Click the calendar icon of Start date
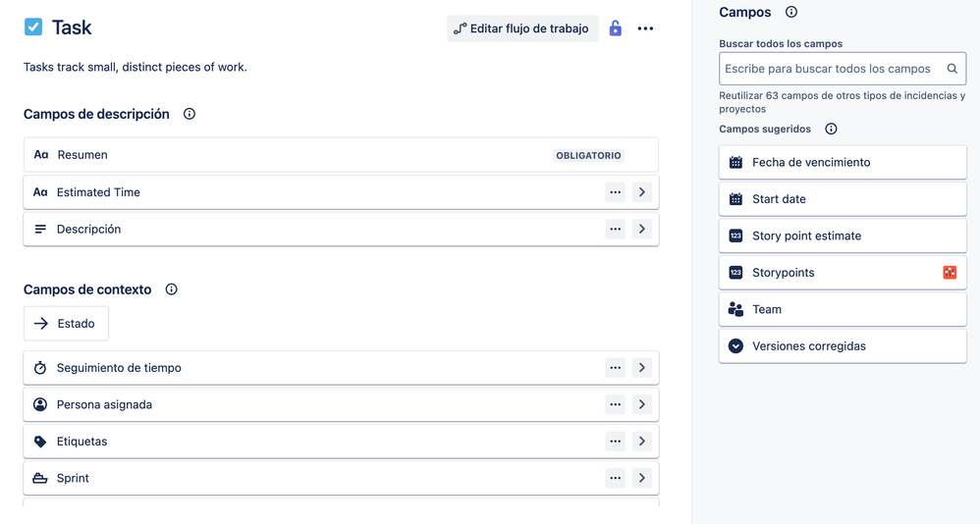Image resolution: width=980 pixels, height=524 pixels. (736, 199)
